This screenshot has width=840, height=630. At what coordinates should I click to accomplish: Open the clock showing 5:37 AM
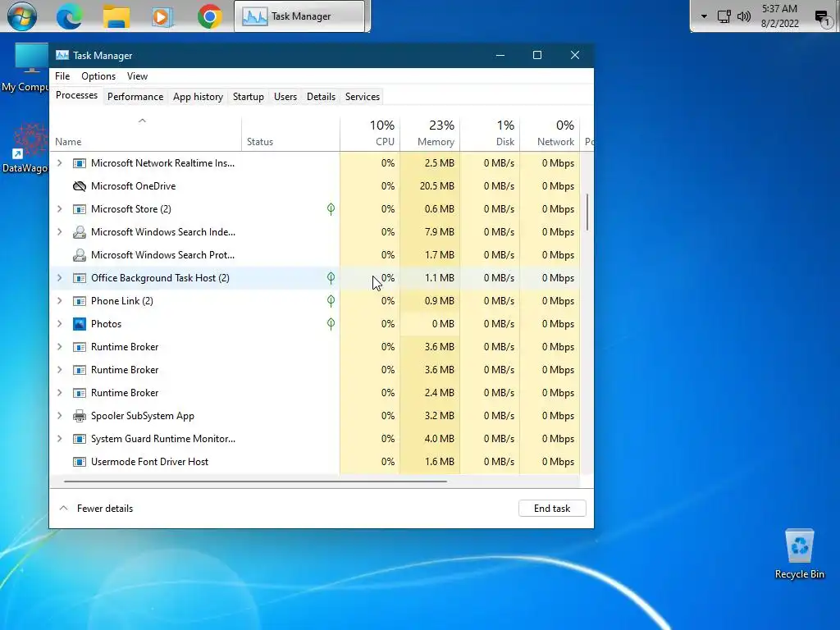click(x=779, y=16)
